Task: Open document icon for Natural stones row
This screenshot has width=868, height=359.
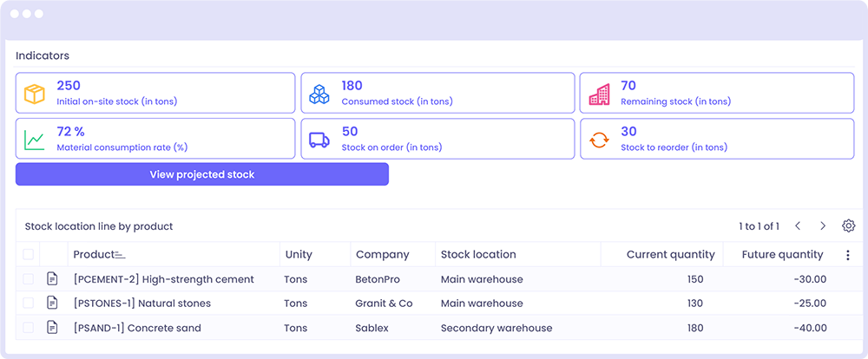Action: [x=52, y=304]
